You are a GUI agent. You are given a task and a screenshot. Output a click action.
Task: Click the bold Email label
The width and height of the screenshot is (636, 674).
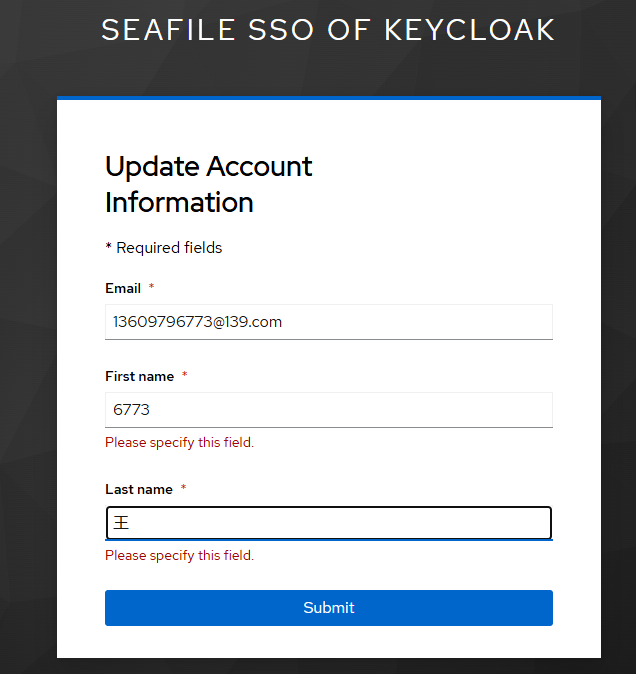pos(123,288)
